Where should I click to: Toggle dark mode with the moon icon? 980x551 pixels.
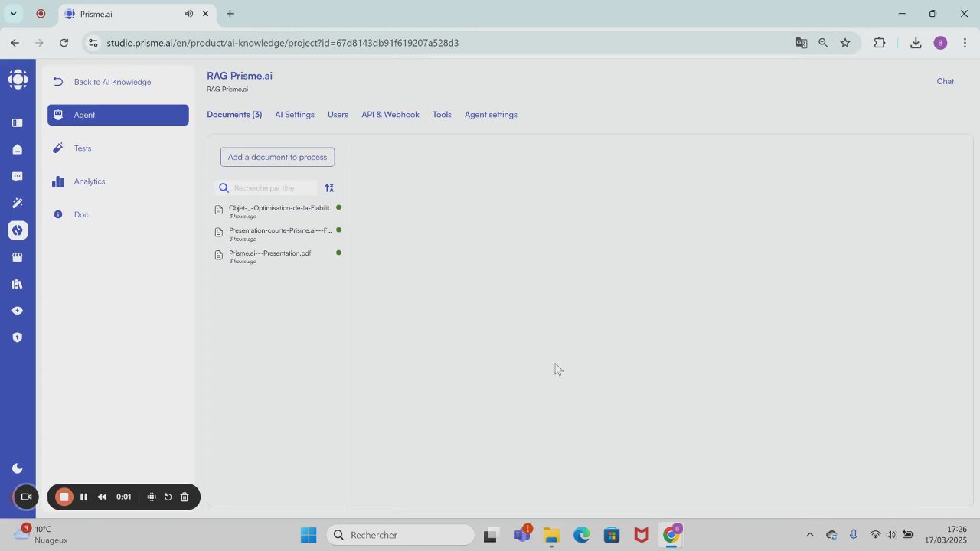pyautogui.click(x=18, y=468)
